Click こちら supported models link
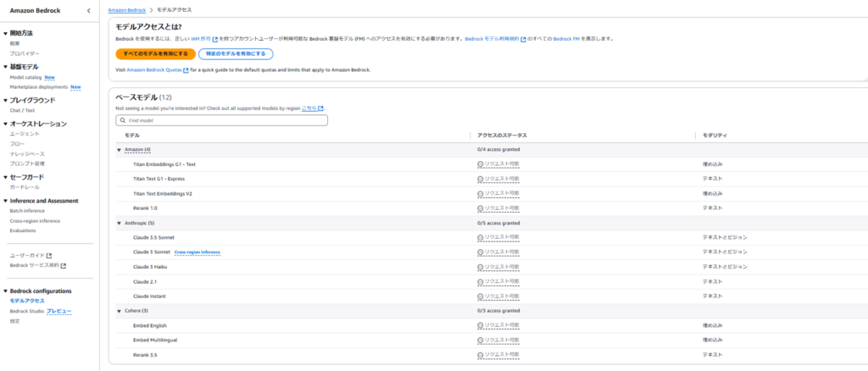868x371 pixels. (x=309, y=108)
